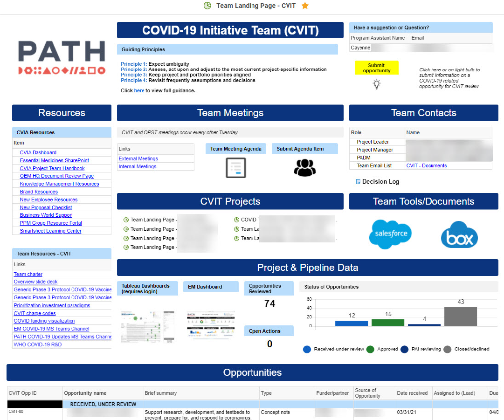Open the CVIT - Documents link
504x420 pixels.
[x=426, y=165]
